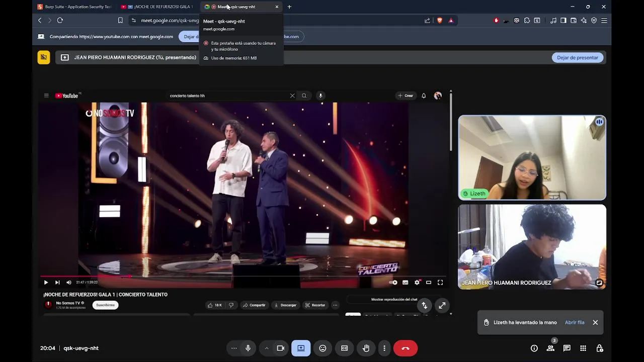Open more options in Meet bar

(384, 348)
